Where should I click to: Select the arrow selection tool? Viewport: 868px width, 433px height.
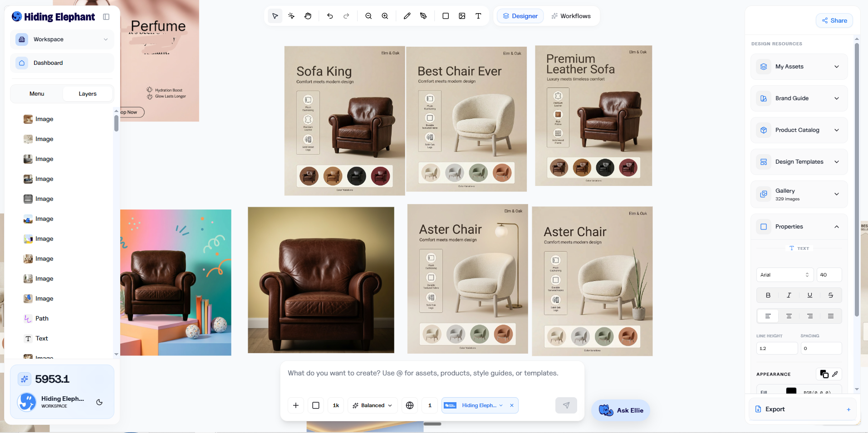click(275, 16)
